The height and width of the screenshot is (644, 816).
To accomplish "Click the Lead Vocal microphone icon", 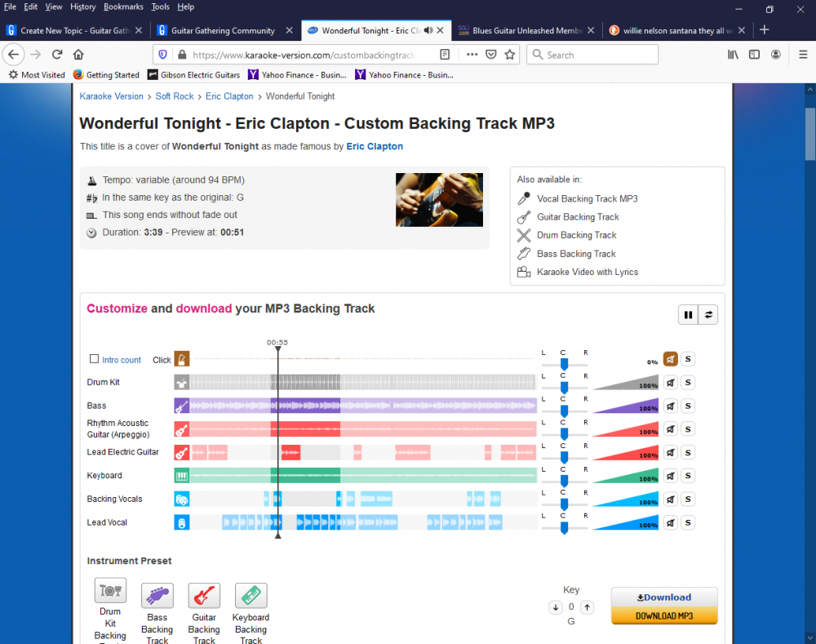I will click(x=182, y=522).
